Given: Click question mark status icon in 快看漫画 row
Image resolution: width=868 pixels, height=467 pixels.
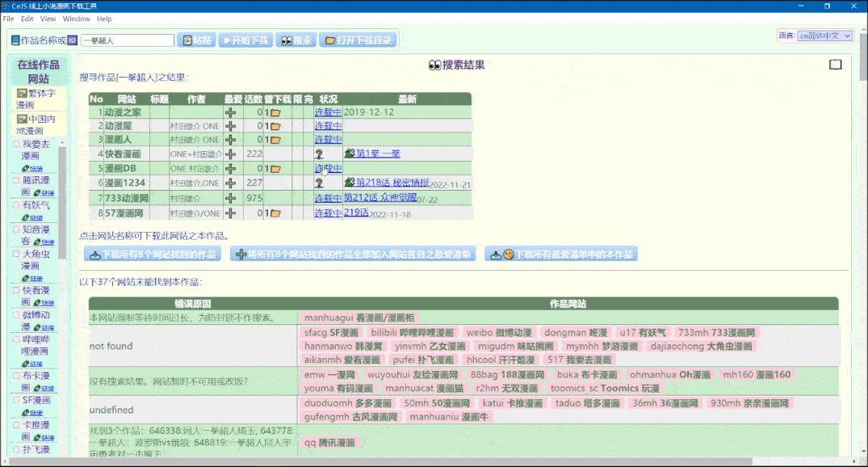Looking at the screenshot, I should click(x=319, y=154).
